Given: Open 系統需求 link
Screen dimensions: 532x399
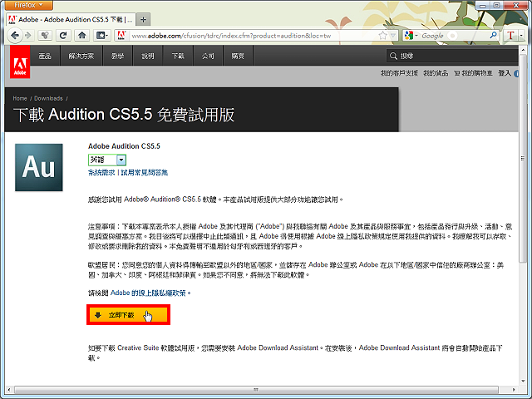Looking at the screenshot, I should (101, 173).
